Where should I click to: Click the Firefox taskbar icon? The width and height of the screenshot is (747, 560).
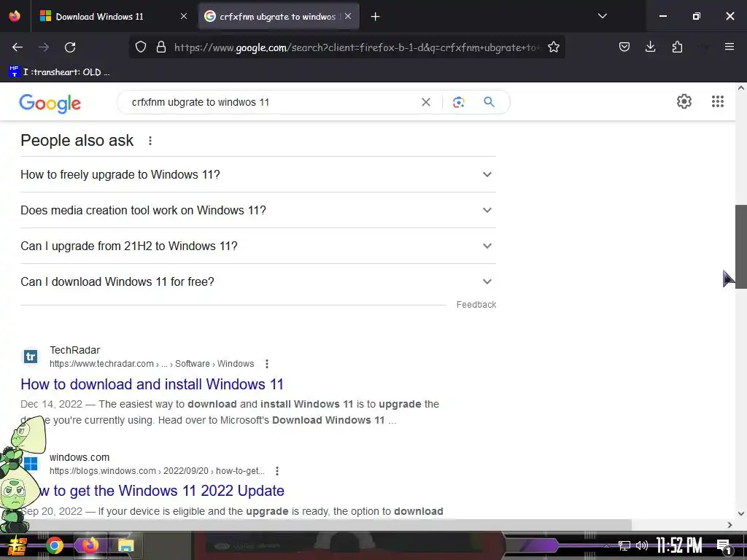pos(90,545)
